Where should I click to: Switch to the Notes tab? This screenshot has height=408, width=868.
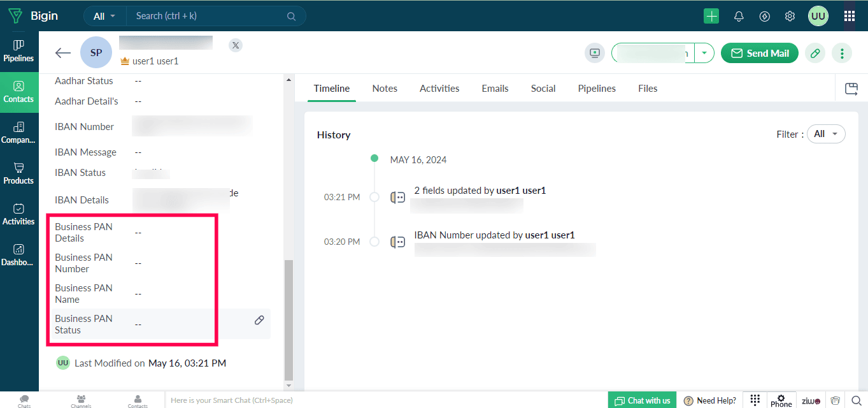coord(385,89)
